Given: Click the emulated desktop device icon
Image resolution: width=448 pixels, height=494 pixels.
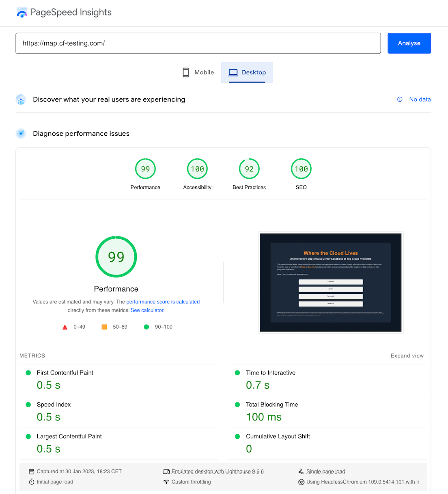Looking at the screenshot, I should pos(166,472).
